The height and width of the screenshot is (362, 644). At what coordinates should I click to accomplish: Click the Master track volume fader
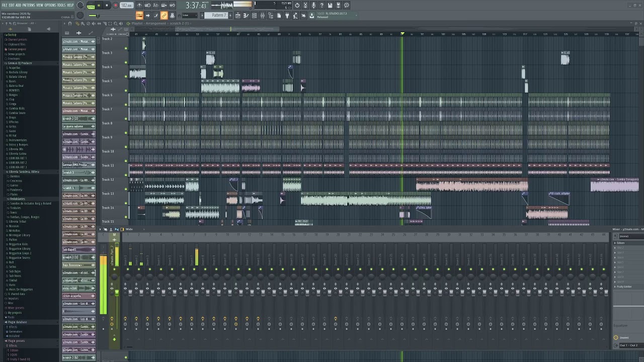[x=117, y=293]
